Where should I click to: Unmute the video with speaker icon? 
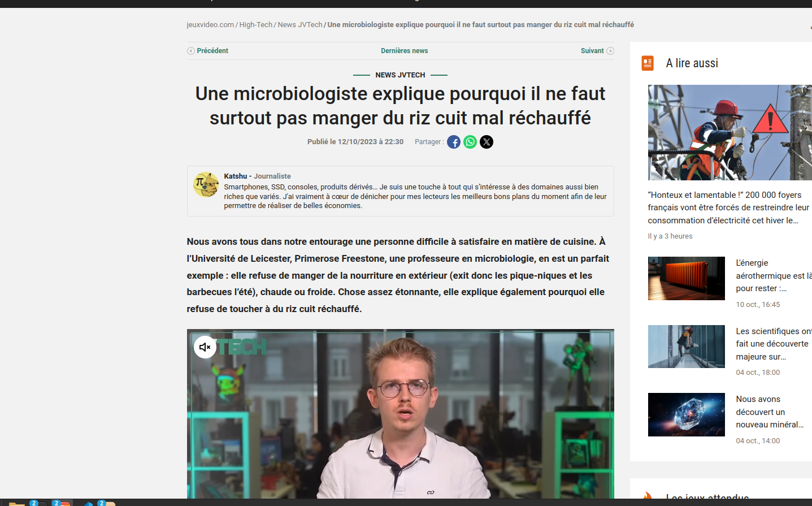pos(205,347)
